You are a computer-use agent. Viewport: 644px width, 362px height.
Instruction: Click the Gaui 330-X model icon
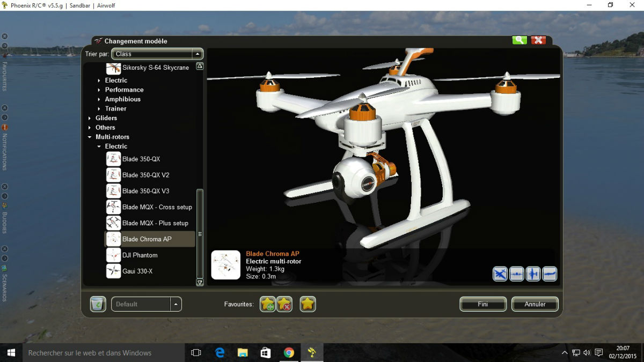pyautogui.click(x=114, y=271)
